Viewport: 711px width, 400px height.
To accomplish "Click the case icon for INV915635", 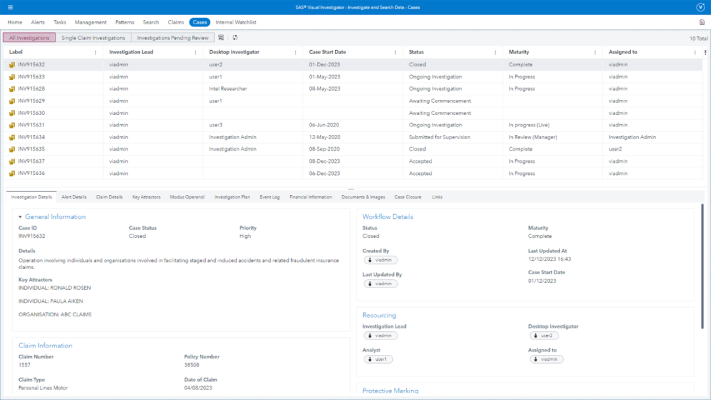I will pyautogui.click(x=12, y=149).
